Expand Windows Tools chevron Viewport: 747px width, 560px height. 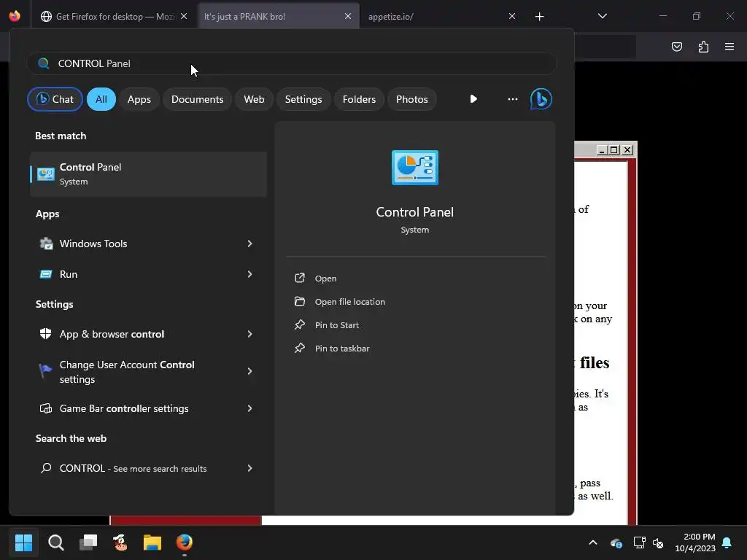point(249,244)
